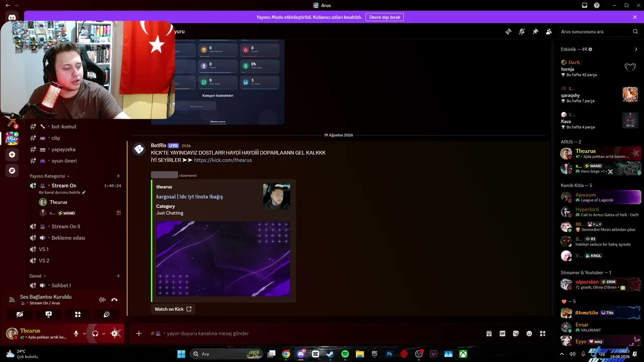The width and height of the screenshot is (644, 362).
Task: Open the apps launcher in message bar
Action: pyautogui.click(x=542, y=333)
